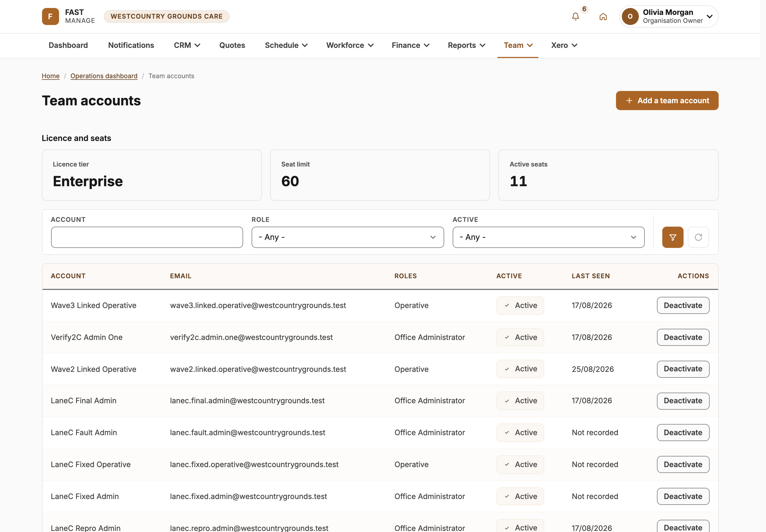
Task: Click into the Account filter text field
Action: pos(147,237)
